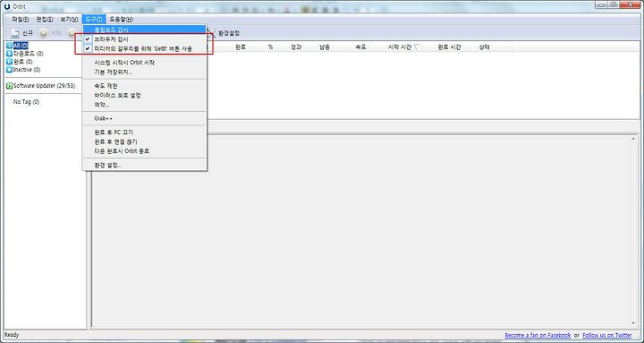Click the detail pane scrollbar up arrow
Image resolution: width=644 pixels, height=343 pixels.
point(633,139)
